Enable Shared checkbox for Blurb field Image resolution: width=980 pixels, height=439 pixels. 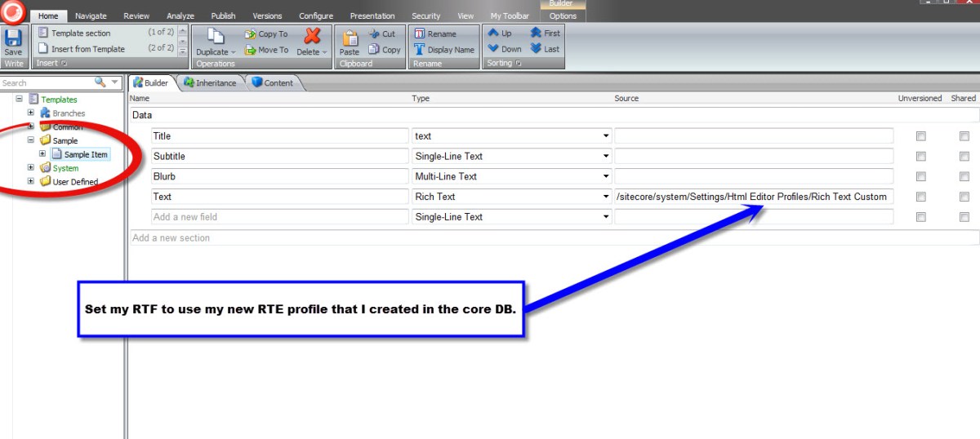pyautogui.click(x=964, y=176)
